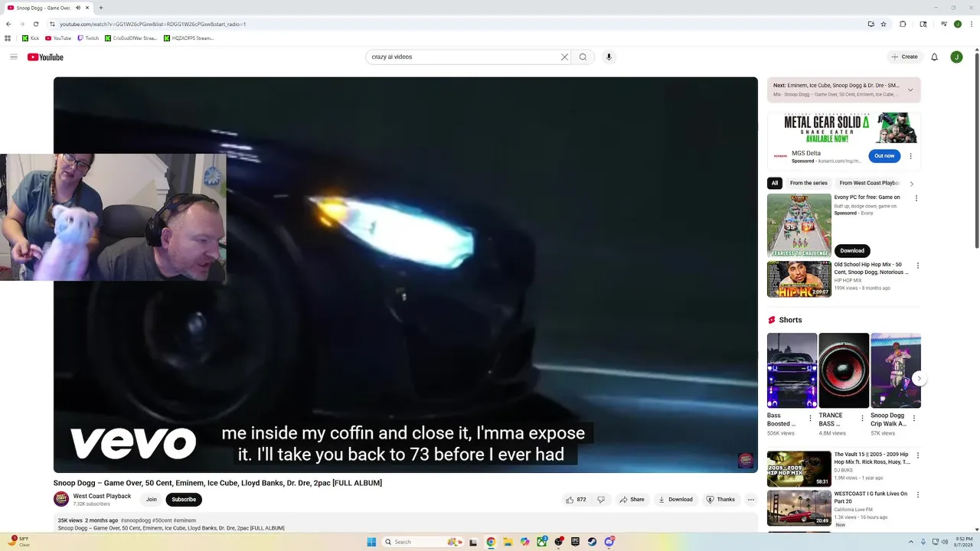Reload the page
This screenshot has width=980, height=551.
coord(35,24)
